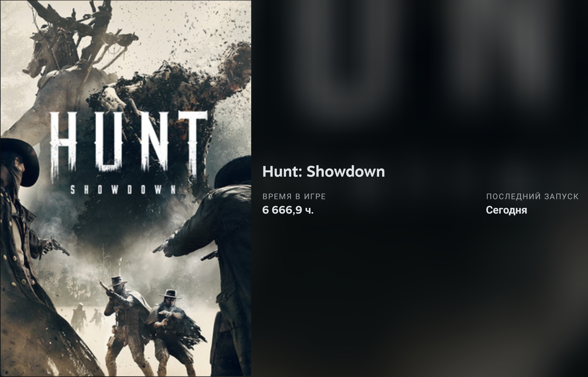Image resolution: width=588 pixels, height=377 pixels.
Task: Click the dark insect swarm creature on cover
Action: coord(161,115)
